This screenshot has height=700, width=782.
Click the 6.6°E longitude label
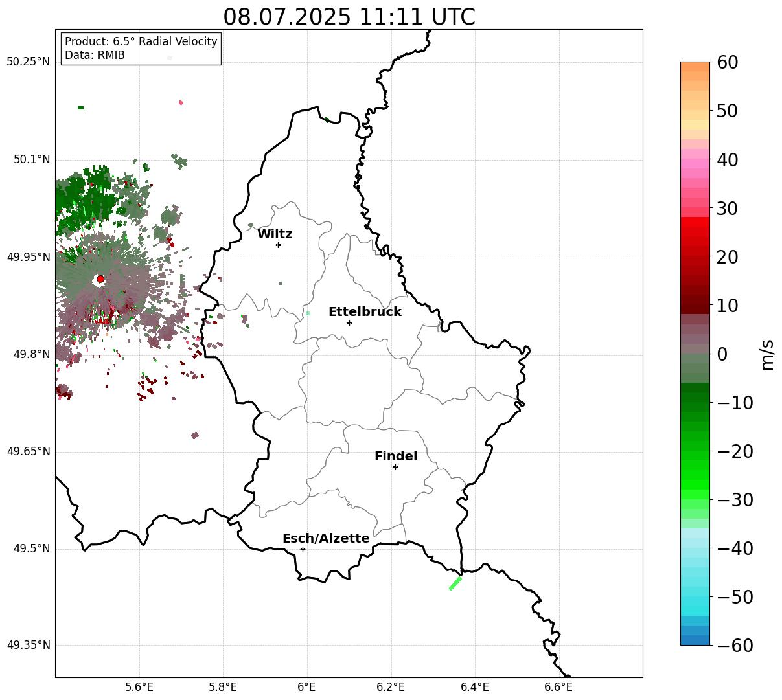(x=558, y=687)
